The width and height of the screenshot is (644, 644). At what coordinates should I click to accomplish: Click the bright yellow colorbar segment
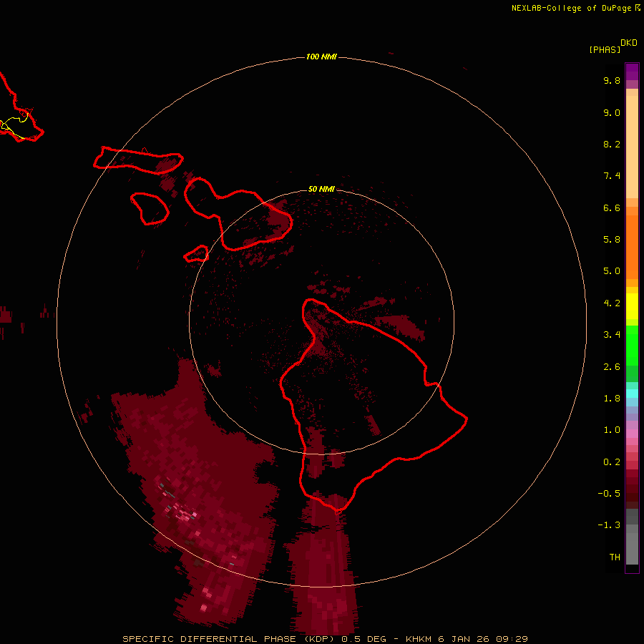coord(632,306)
